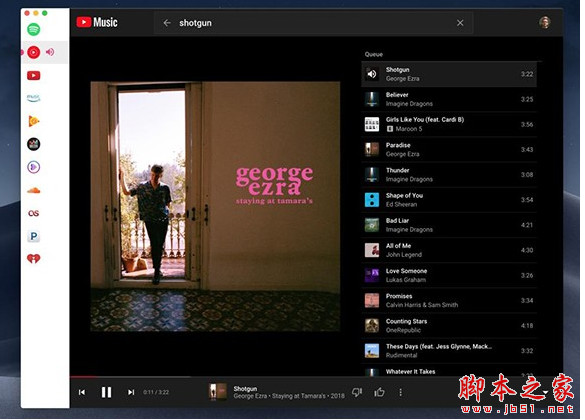
Task: Click the YouTube Music logo
Action: coord(97,22)
